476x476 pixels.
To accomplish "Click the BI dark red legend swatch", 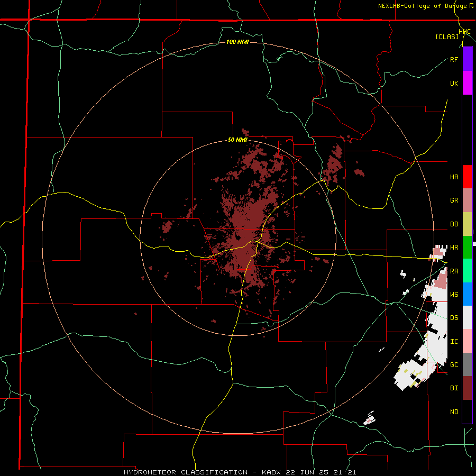I will pos(467,388).
